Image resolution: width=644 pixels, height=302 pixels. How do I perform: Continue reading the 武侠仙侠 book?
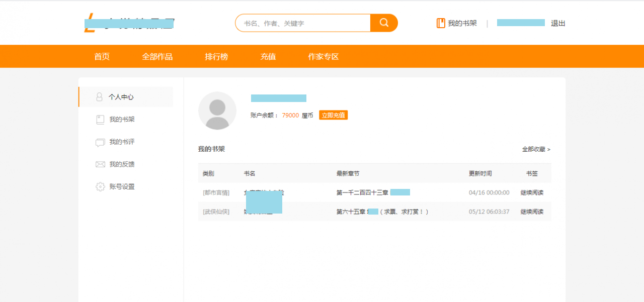(532, 212)
